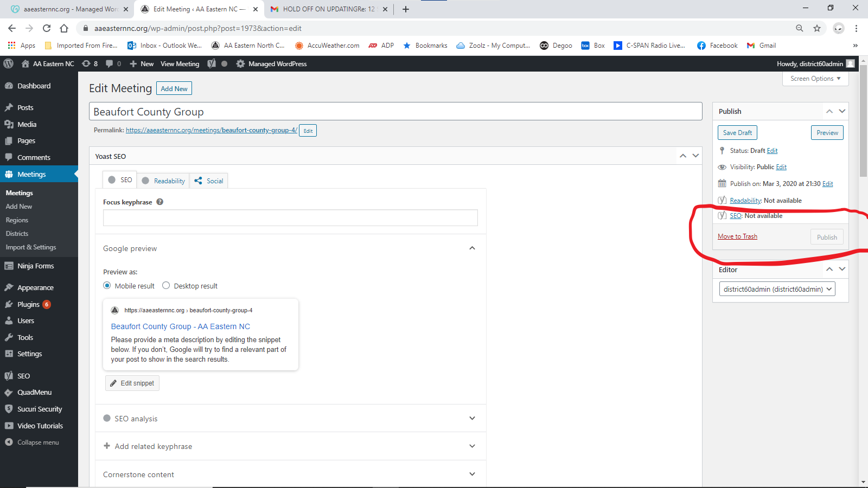Open the Media library from the sidebar

pos(26,124)
